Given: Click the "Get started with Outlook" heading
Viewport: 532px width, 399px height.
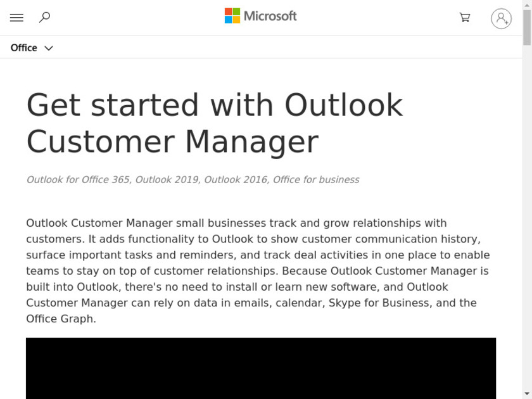Looking at the screenshot, I should (215, 104).
